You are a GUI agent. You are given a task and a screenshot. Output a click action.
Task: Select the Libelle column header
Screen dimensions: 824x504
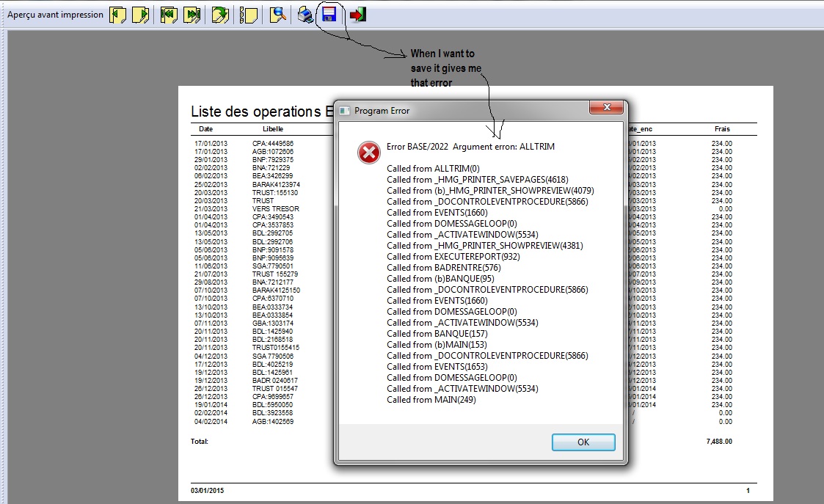tap(272, 129)
